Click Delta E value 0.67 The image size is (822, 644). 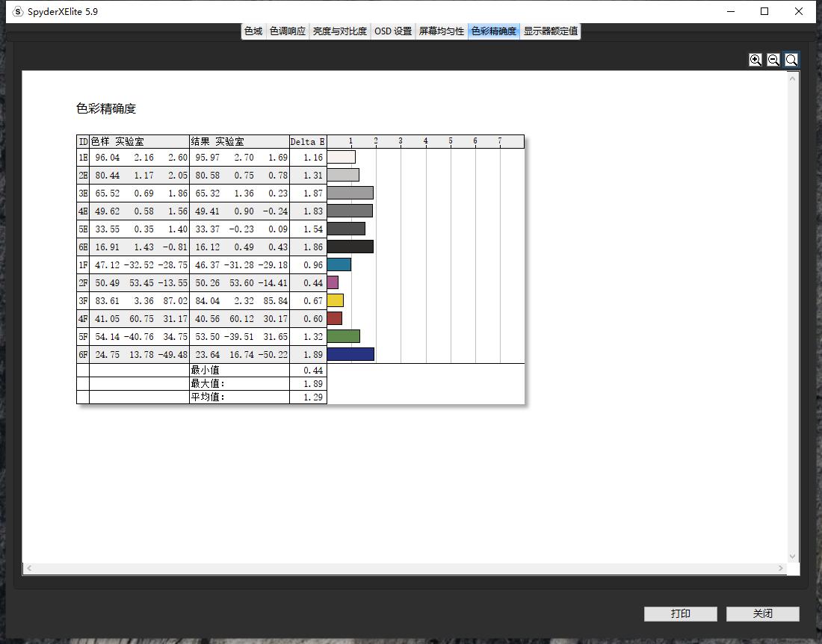(x=313, y=301)
